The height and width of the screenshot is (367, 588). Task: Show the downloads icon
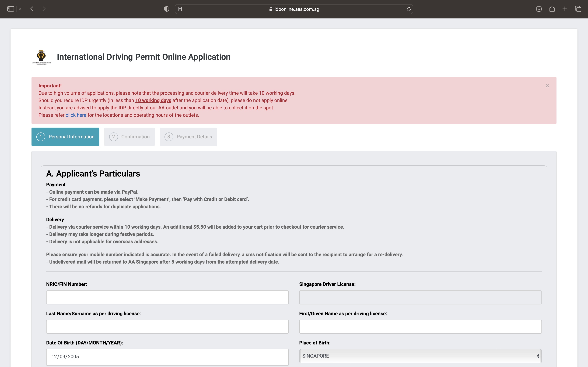tap(539, 9)
